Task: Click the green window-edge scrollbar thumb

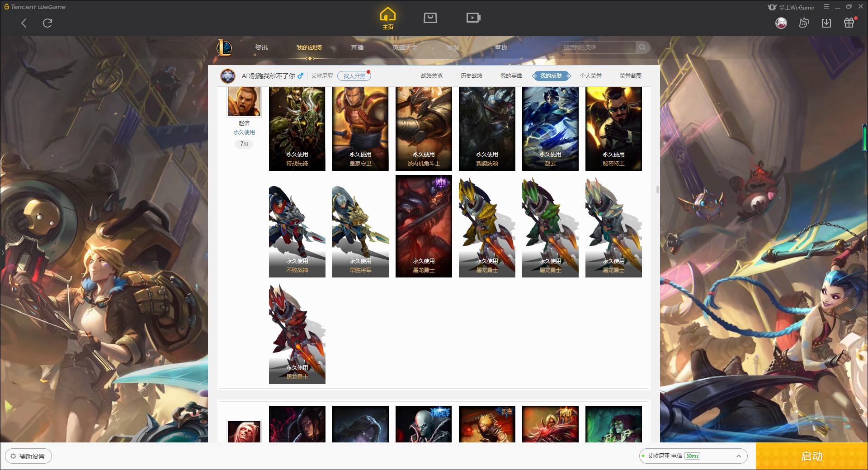Action: pyautogui.click(x=865, y=137)
